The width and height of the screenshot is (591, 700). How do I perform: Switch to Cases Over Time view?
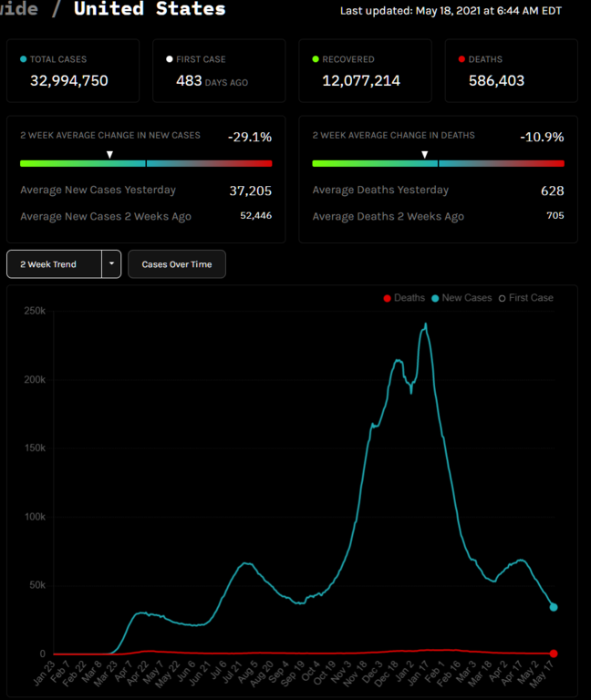pos(176,264)
